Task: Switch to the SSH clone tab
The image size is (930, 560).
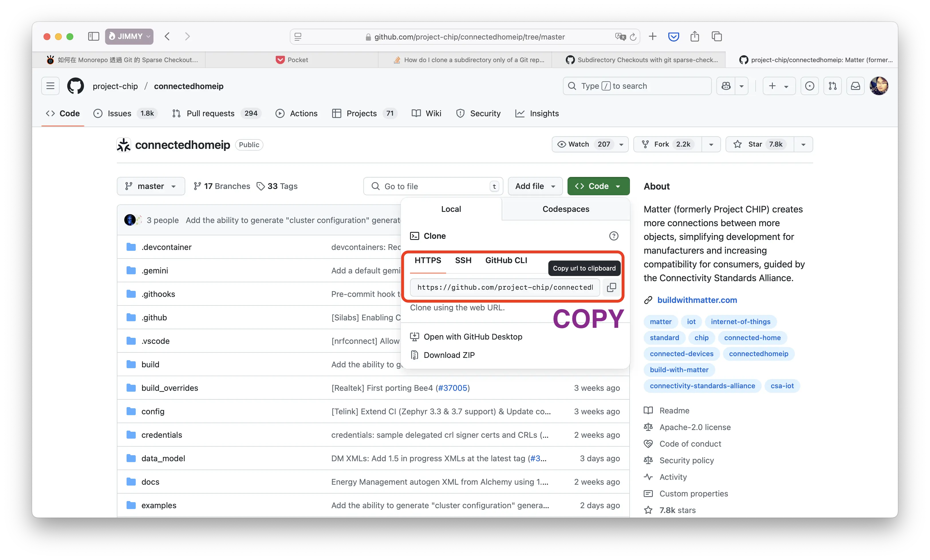Action: click(x=463, y=260)
